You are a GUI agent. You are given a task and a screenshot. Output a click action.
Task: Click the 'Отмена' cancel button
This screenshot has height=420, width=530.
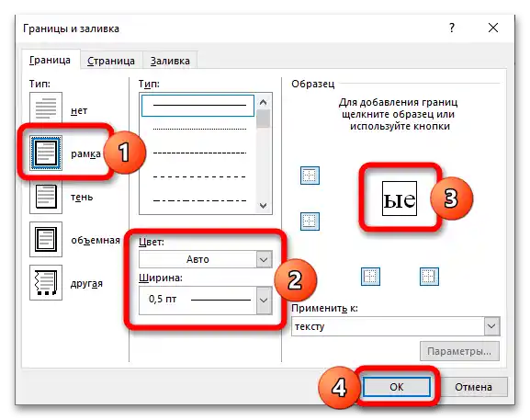pyautogui.click(x=473, y=387)
